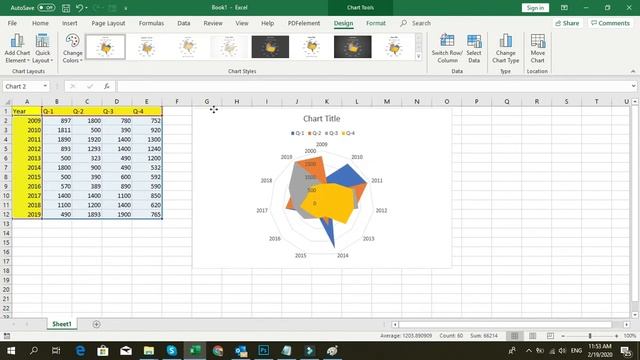Open the Name Box dropdown
Screen dimensions: 640x360
[x=45, y=86]
